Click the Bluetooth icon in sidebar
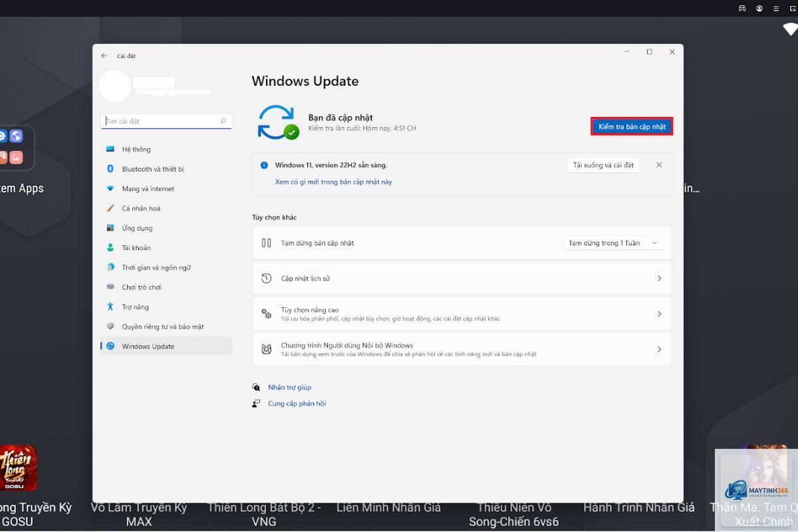Screen dimensions: 798x532 point(110,169)
